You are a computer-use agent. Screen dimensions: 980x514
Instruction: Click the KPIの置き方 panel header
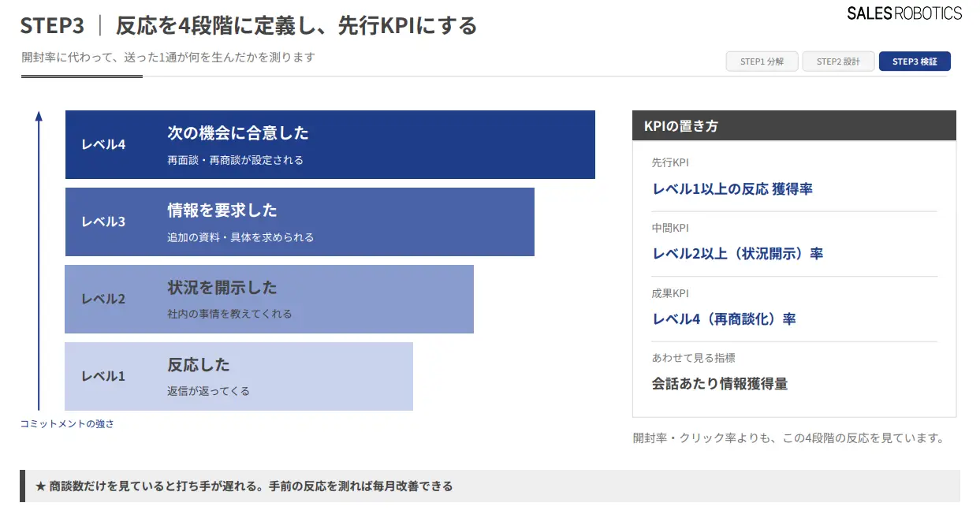point(794,125)
